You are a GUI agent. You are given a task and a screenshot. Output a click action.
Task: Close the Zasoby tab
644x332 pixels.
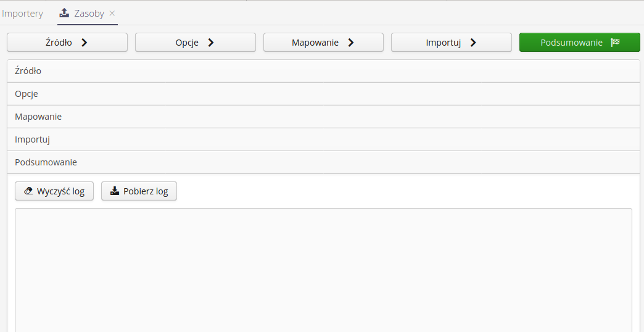tap(112, 13)
